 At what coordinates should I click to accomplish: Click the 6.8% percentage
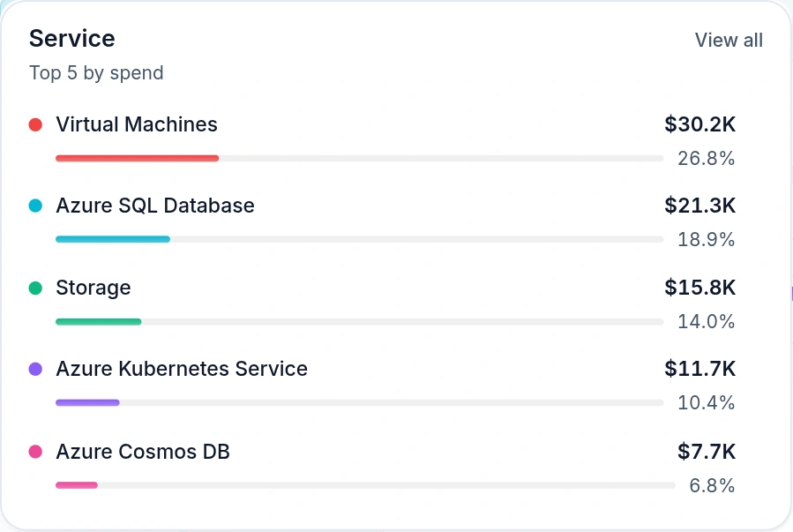coord(712,485)
